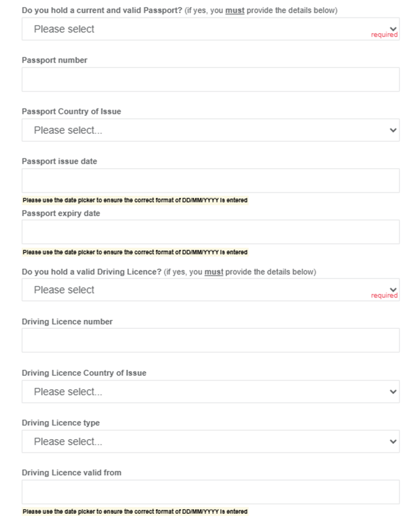Screen dimensions: 420x518
Task: Click "Driving Licence Country of Issue" label
Action: (84, 373)
